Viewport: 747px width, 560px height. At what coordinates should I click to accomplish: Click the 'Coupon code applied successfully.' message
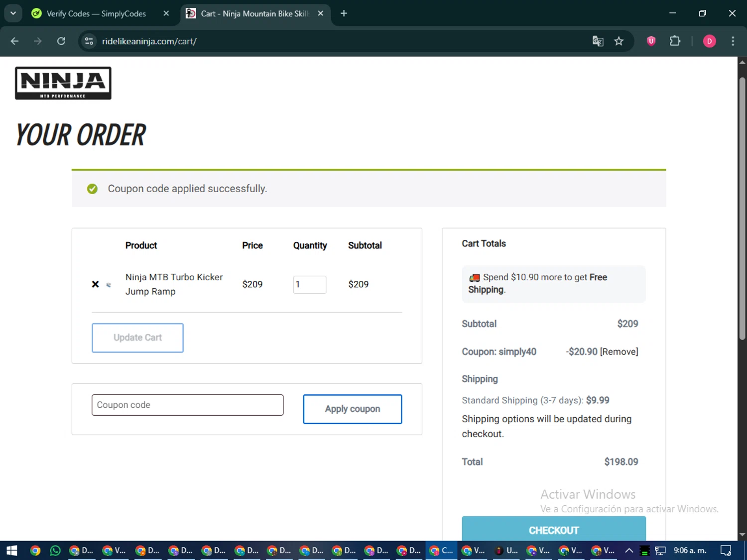187,189
